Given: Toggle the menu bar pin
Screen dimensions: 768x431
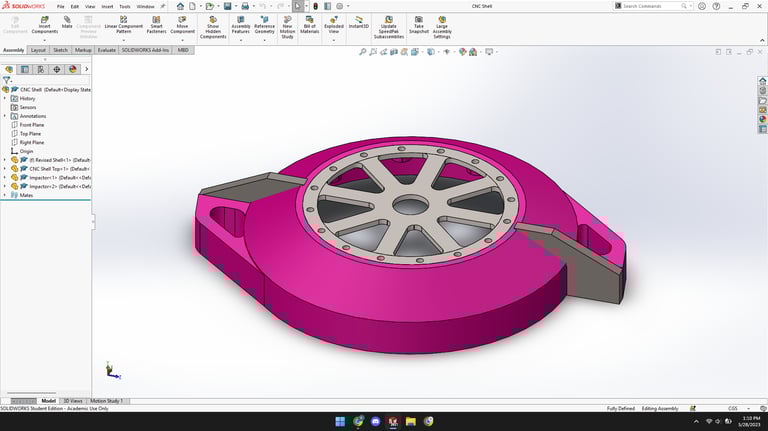Looking at the screenshot, I should [163, 6].
